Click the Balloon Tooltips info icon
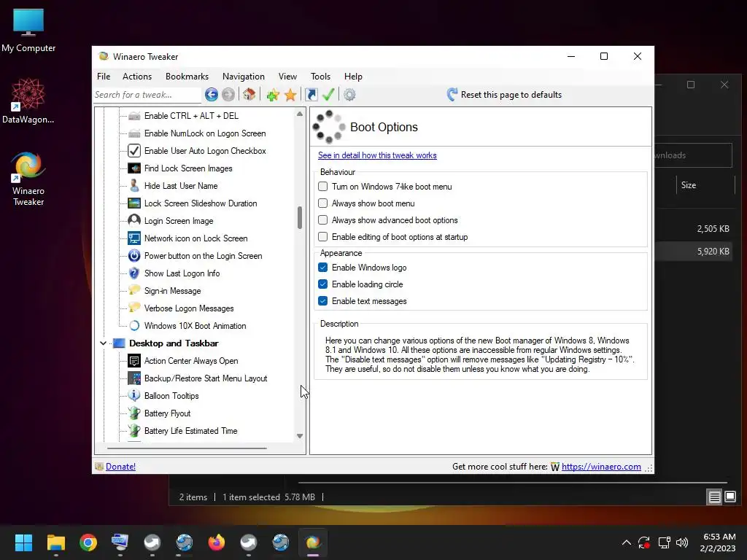747x560 pixels. (134, 395)
